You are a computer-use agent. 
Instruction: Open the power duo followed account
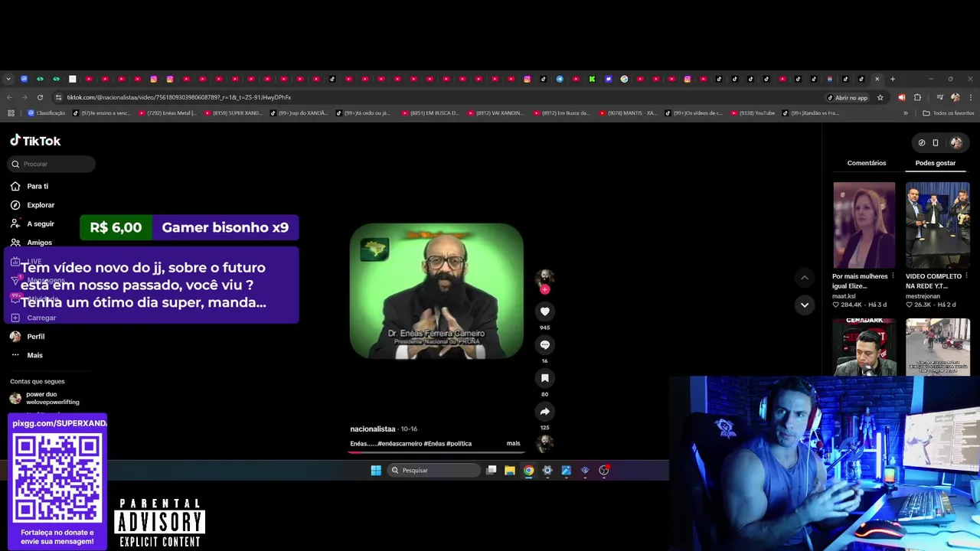click(50, 398)
